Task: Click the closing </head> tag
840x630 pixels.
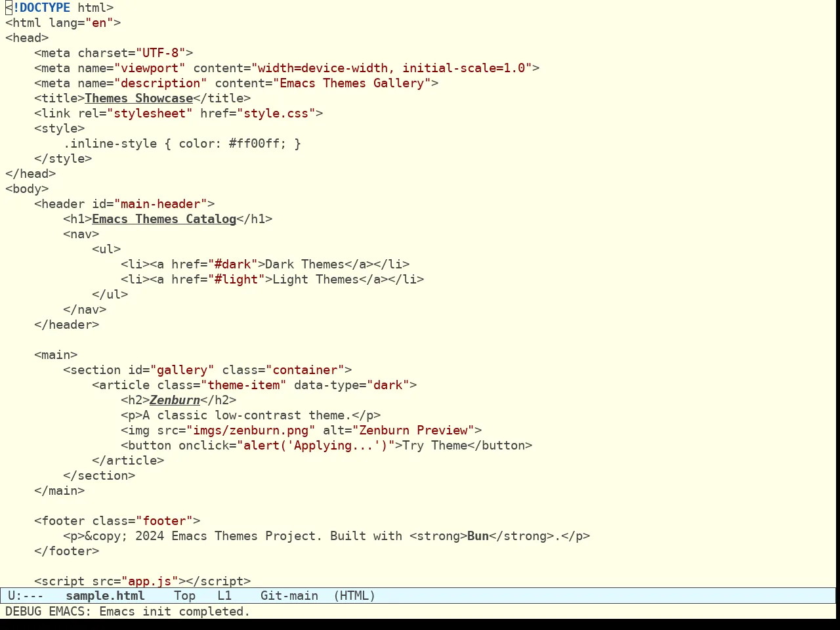Action: [x=30, y=174]
